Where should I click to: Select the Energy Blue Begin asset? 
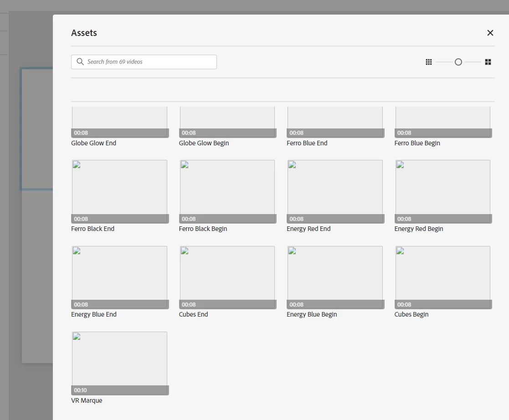tap(335, 277)
